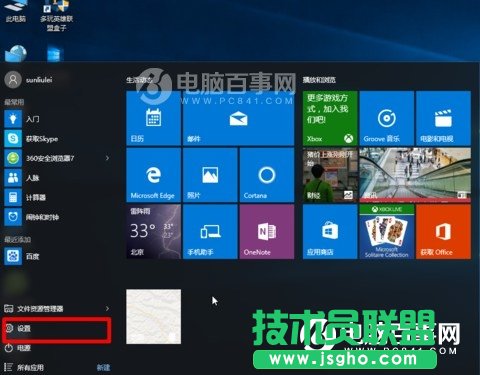Open the Calculator (计算器) app
The image size is (480, 375).
[57, 197]
